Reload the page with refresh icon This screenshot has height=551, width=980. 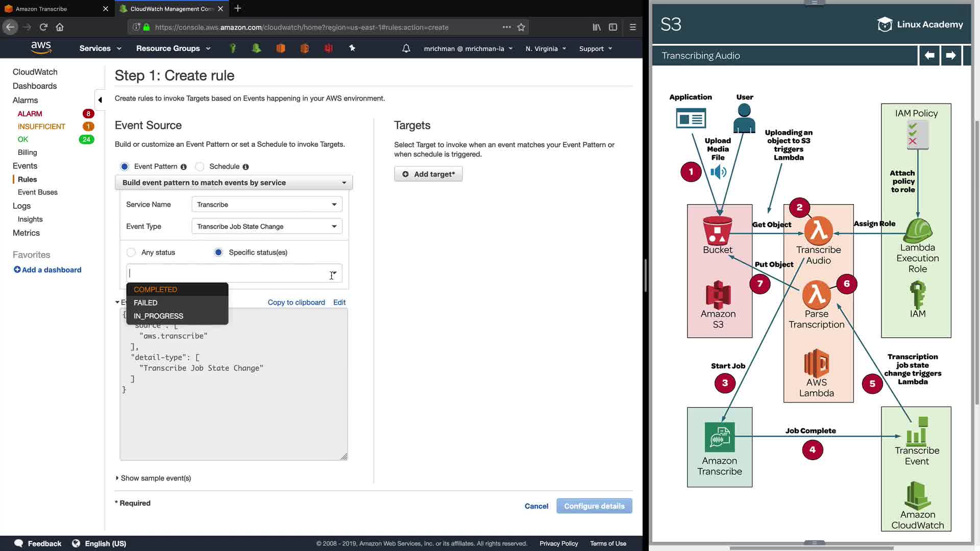click(x=43, y=27)
